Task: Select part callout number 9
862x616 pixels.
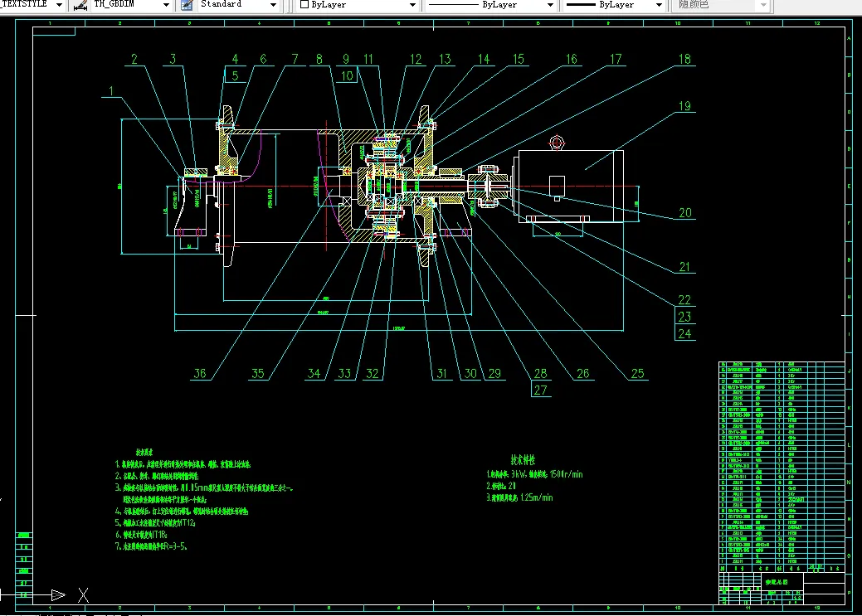Action: pos(345,60)
